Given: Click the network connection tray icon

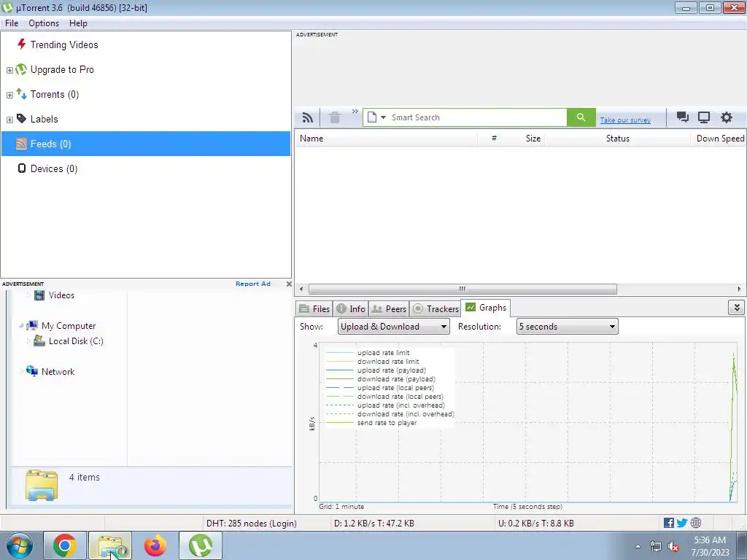Looking at the screenshot, I should point(656,547).
